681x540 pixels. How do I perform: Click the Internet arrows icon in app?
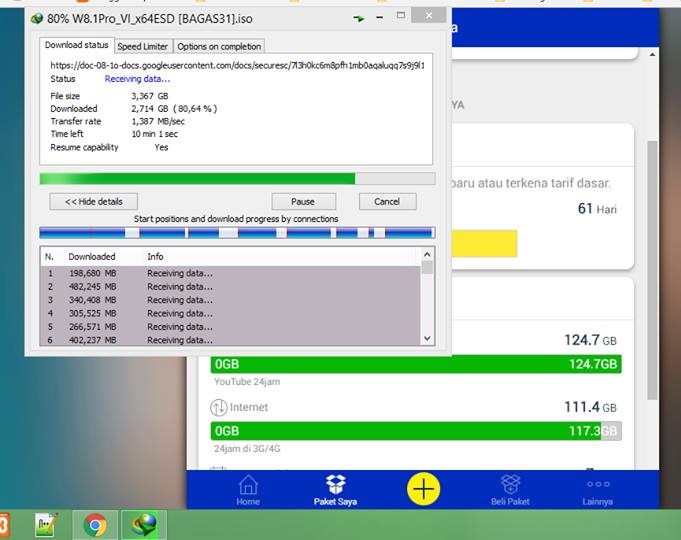coord(218,407)
